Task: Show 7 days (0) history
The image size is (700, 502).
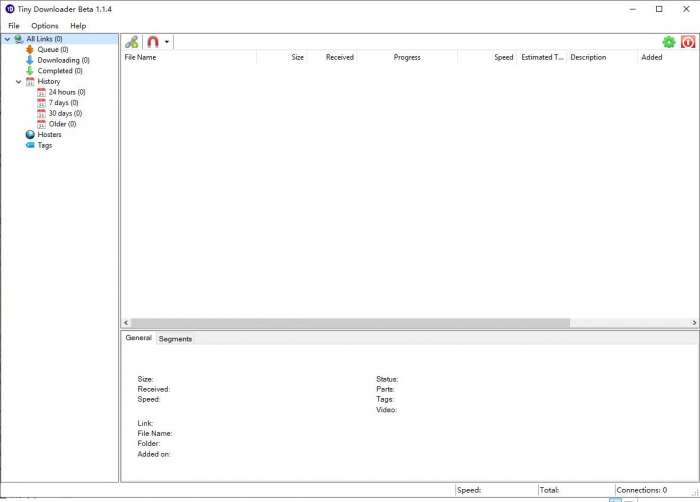Action: click(x=63, y=103)
